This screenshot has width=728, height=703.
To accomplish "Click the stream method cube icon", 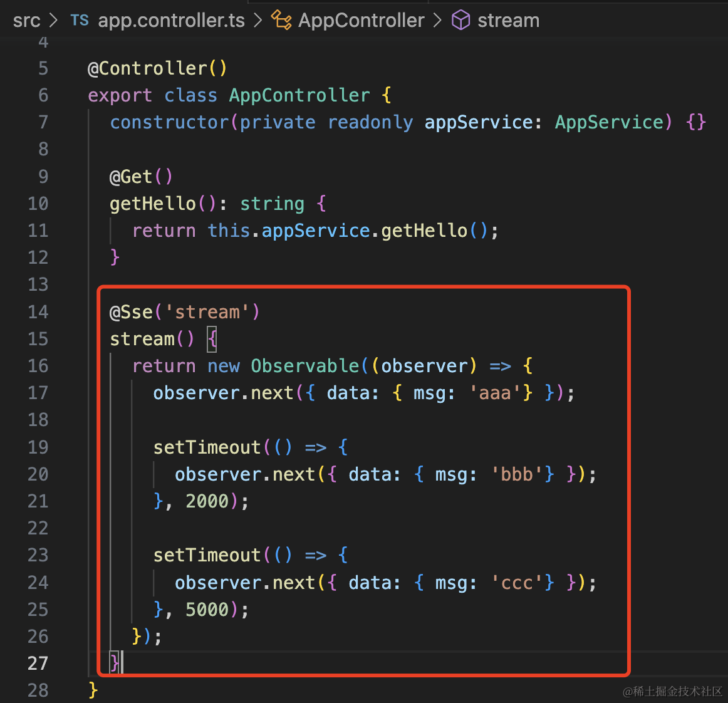I will point(461,21).
